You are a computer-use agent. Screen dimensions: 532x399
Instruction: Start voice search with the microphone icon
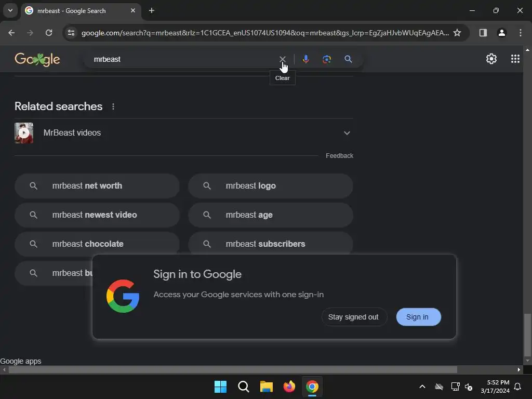point(305,59)
